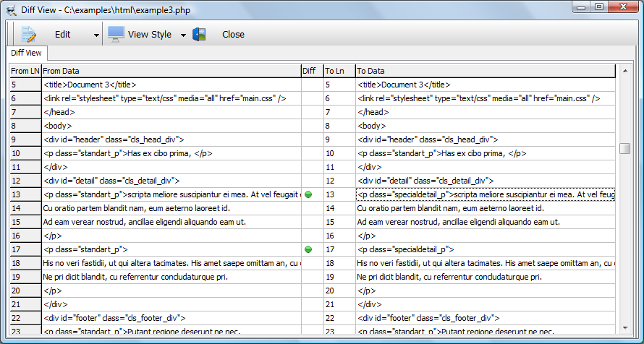Click the Close exit-door icon in toolbar
The image size is (644, 344).
199,34
